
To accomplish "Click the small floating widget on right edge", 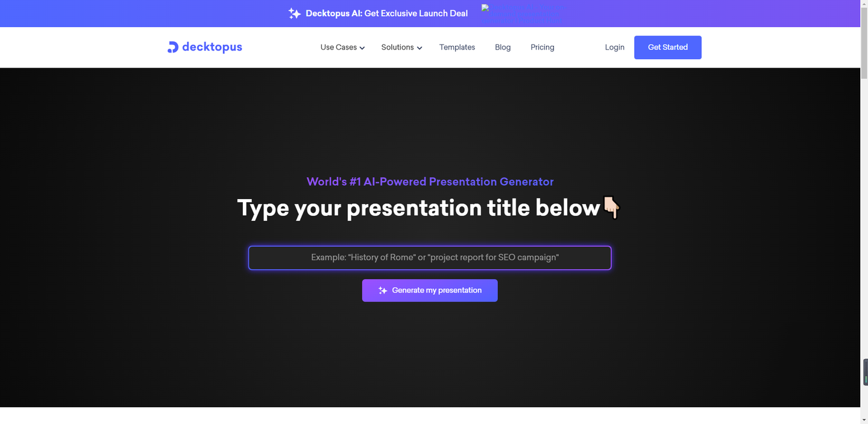I will point(865,372).
